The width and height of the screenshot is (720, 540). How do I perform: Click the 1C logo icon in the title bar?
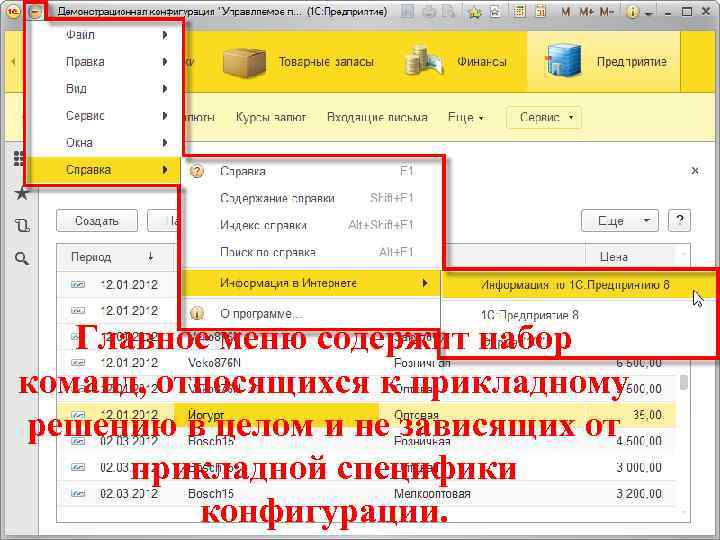(x=13, y=11)
